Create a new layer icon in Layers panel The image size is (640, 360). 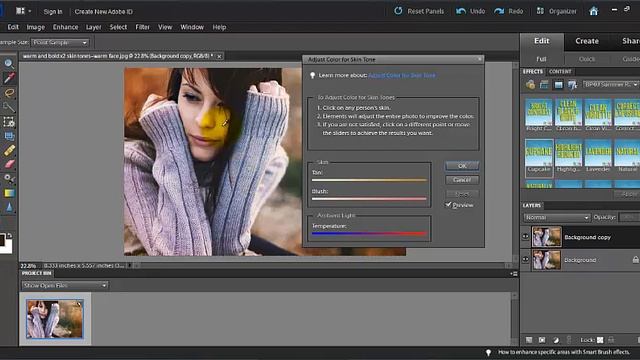pos(529,340)
